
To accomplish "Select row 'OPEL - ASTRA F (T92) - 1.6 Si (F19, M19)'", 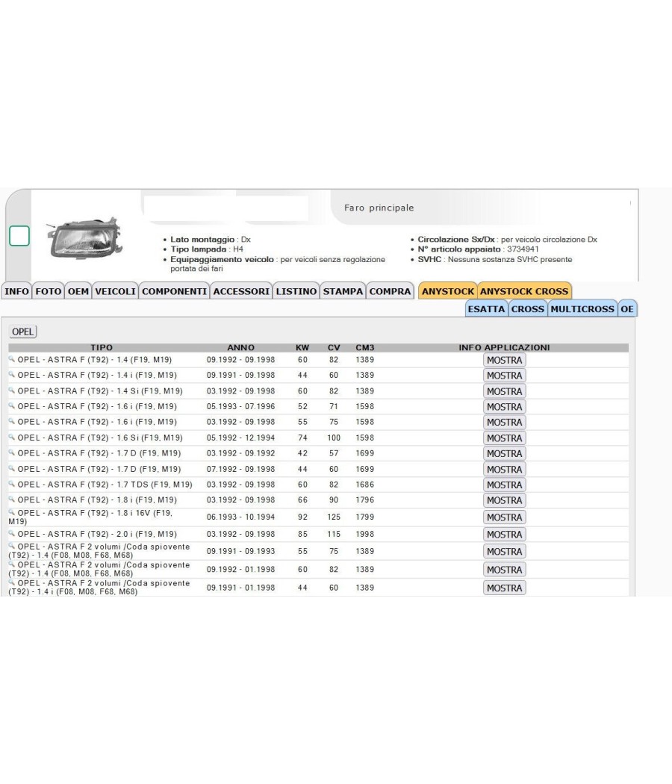I will click(x=319, y=438).
